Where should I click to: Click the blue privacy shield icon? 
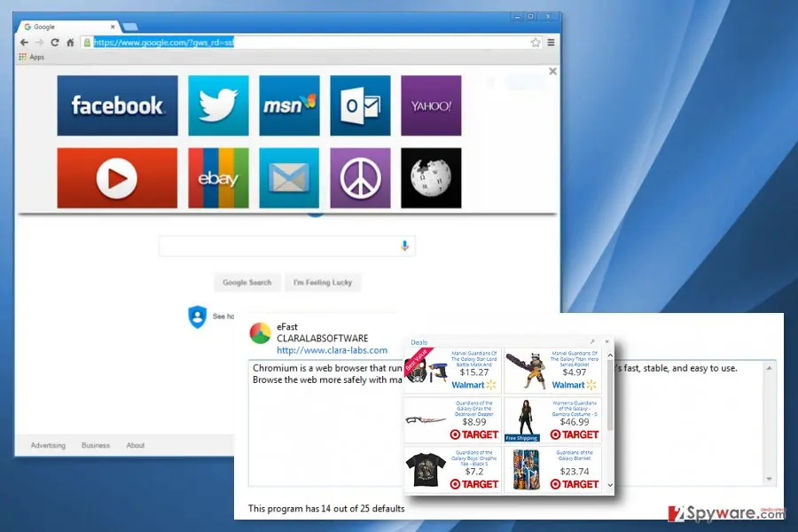pos(198,317)
